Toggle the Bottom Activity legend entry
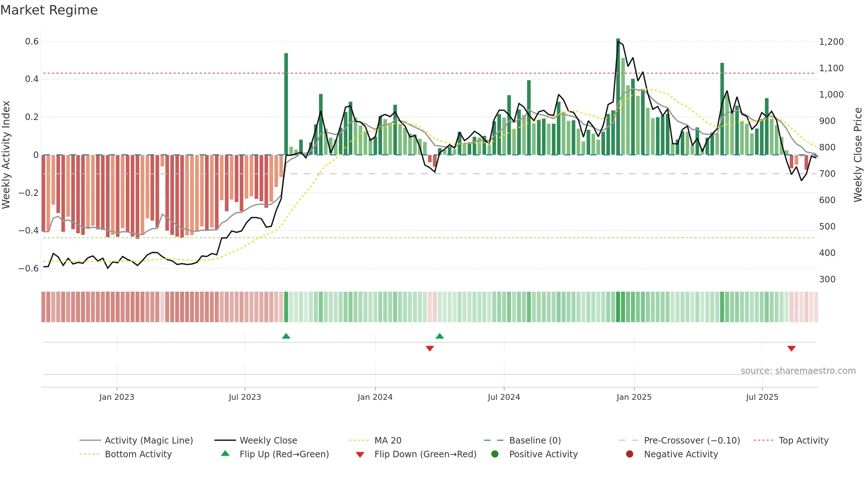Viewport: 868px width, 488px height. tap(125, 454)
